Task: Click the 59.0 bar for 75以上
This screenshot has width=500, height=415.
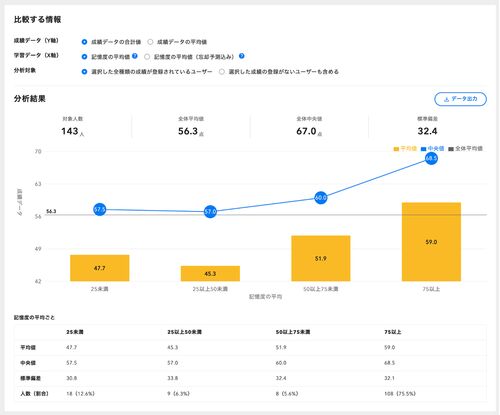Action: [431, 242]
